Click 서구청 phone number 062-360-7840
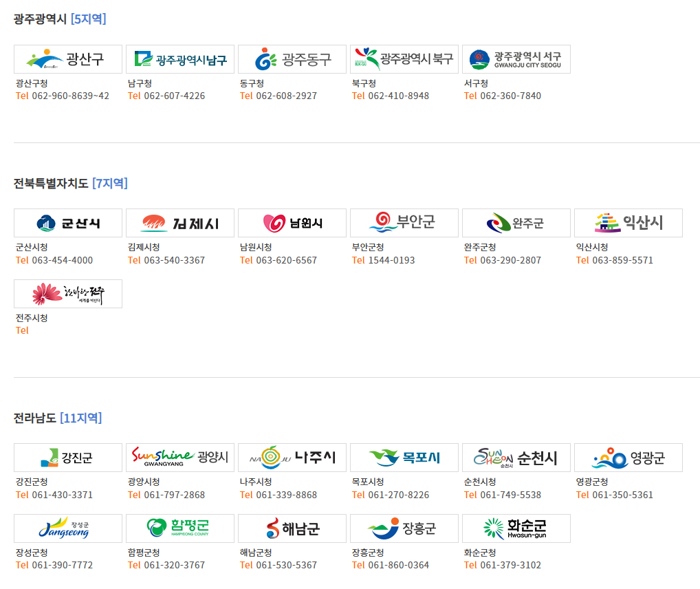 pyautogui.click(x=510, y=96)
